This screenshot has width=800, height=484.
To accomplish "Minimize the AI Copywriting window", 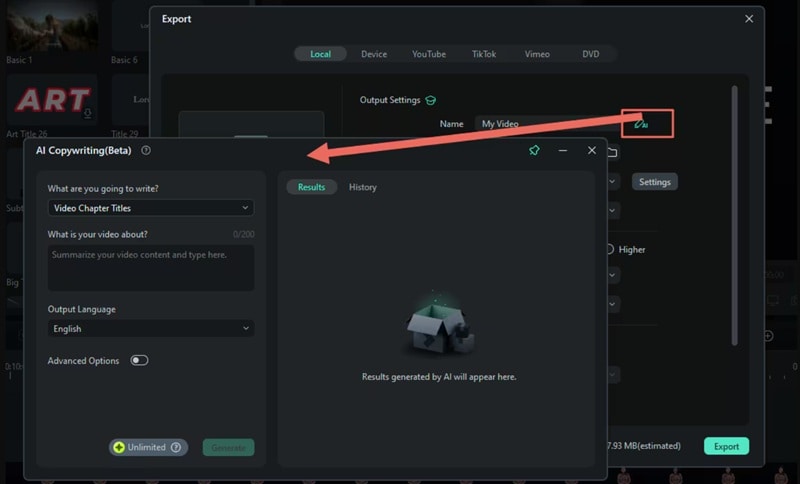I will [563, 150].
